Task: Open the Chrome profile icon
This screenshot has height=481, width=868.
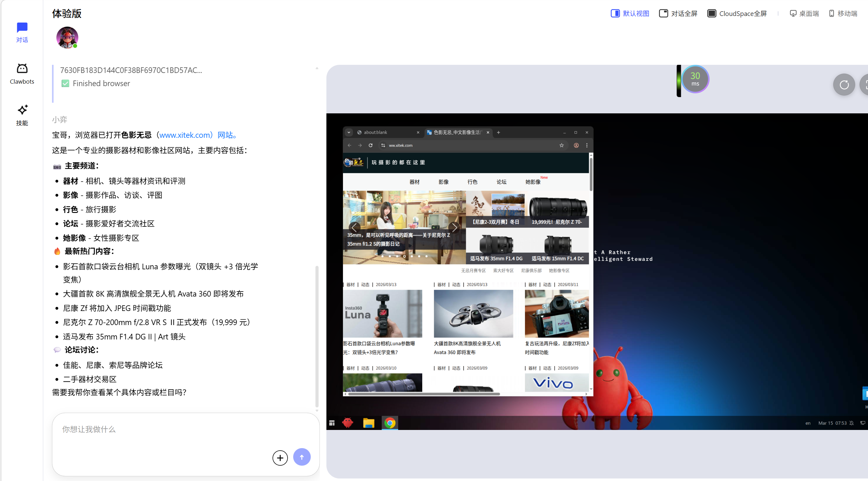Action: (x=576, y=145)
